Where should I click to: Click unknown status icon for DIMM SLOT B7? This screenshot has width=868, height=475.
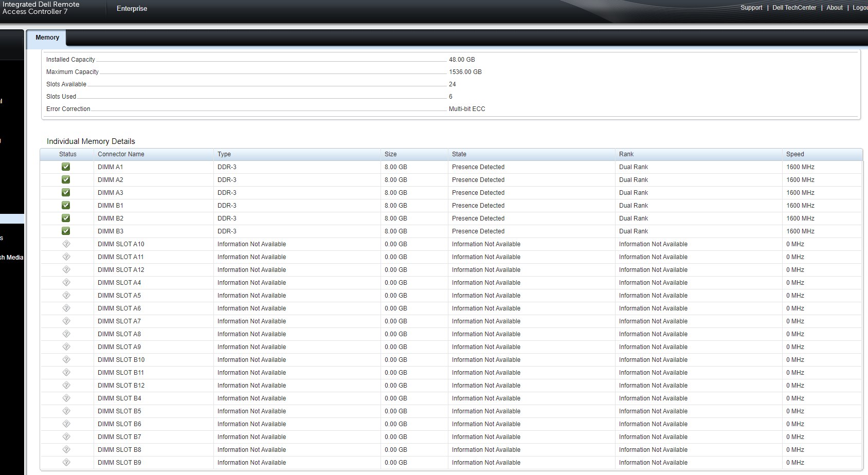point(66,436)
